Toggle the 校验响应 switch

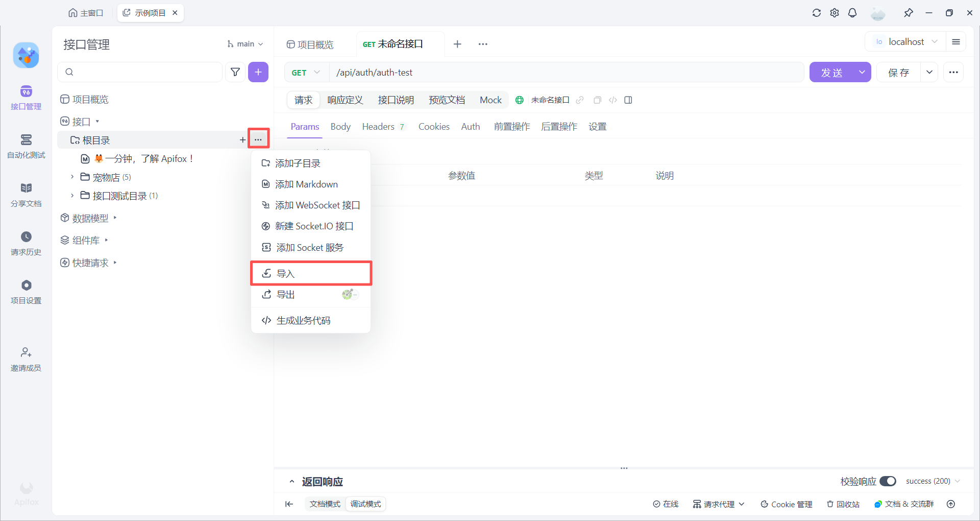[x=889, y=481]
